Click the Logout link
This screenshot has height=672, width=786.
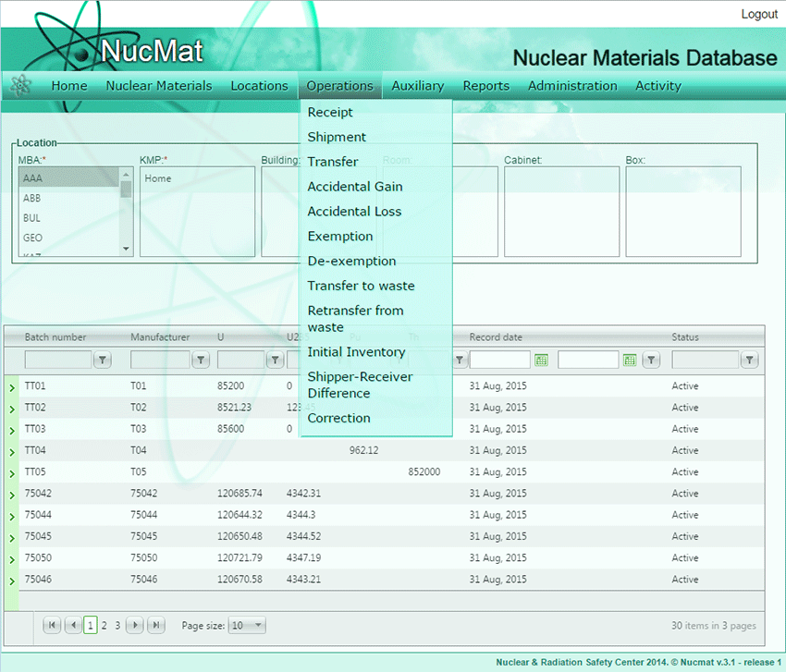tap(758, 14)
